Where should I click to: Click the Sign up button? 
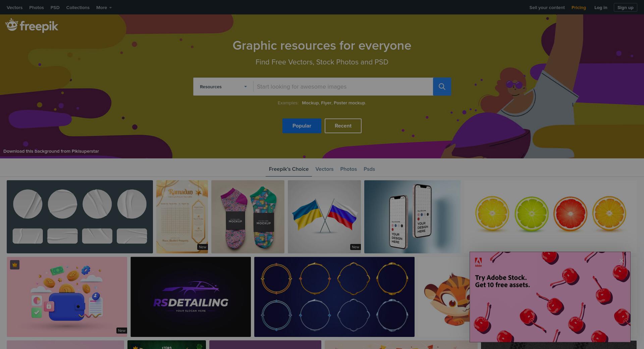coord(625,7)
